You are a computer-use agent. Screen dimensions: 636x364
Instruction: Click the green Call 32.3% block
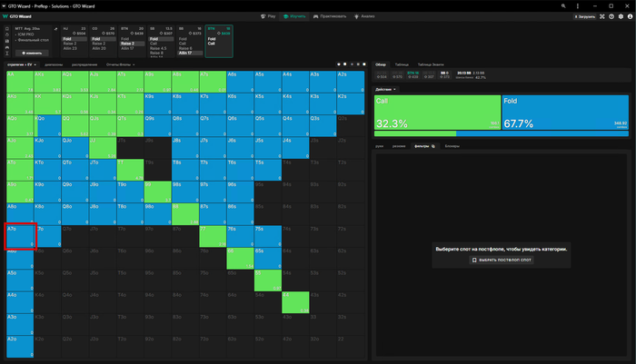[x=437, y=113]
